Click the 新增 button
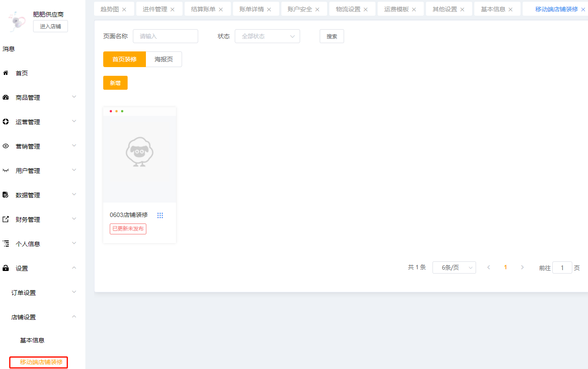Screen dimensions: 588x369 coord(115,83)
